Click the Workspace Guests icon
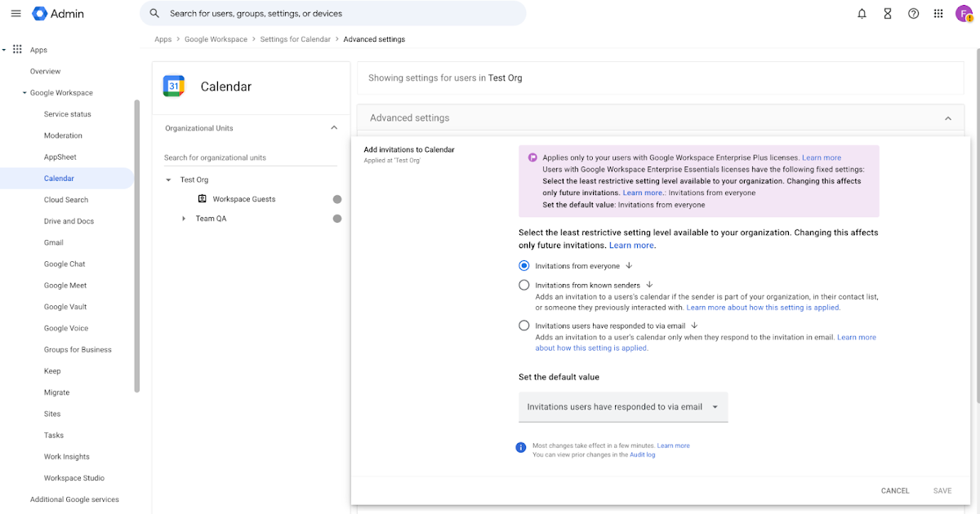The image size is (980, 514). tap(202, 199)
